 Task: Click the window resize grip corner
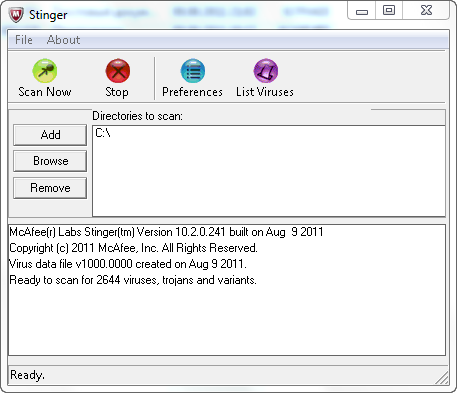[442, 378]
